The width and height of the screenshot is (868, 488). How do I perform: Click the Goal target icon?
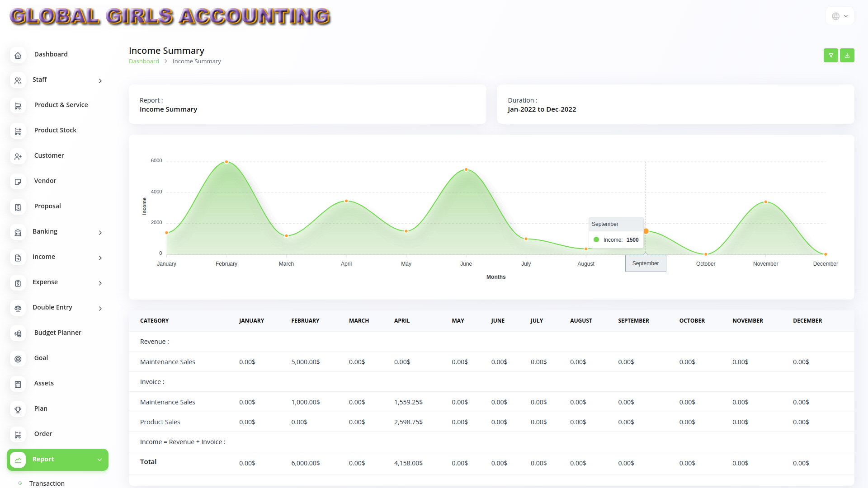click(18, 359)
